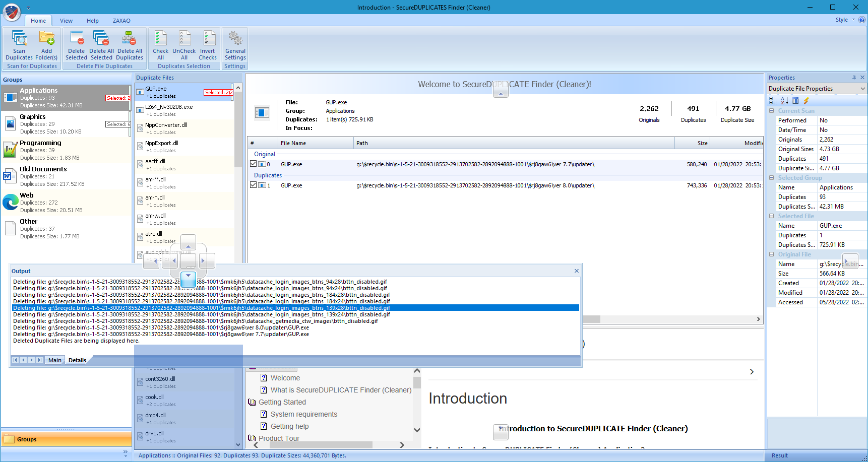
Task: Click Categorized view icon in Properties
Action: tap(773, 101)
